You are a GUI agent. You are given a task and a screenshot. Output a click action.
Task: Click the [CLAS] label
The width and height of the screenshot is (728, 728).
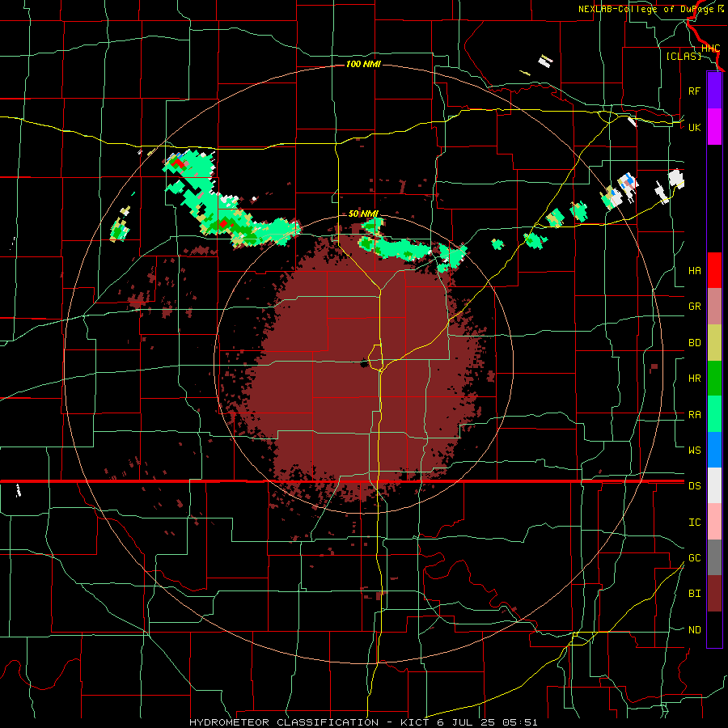[684, 56]
